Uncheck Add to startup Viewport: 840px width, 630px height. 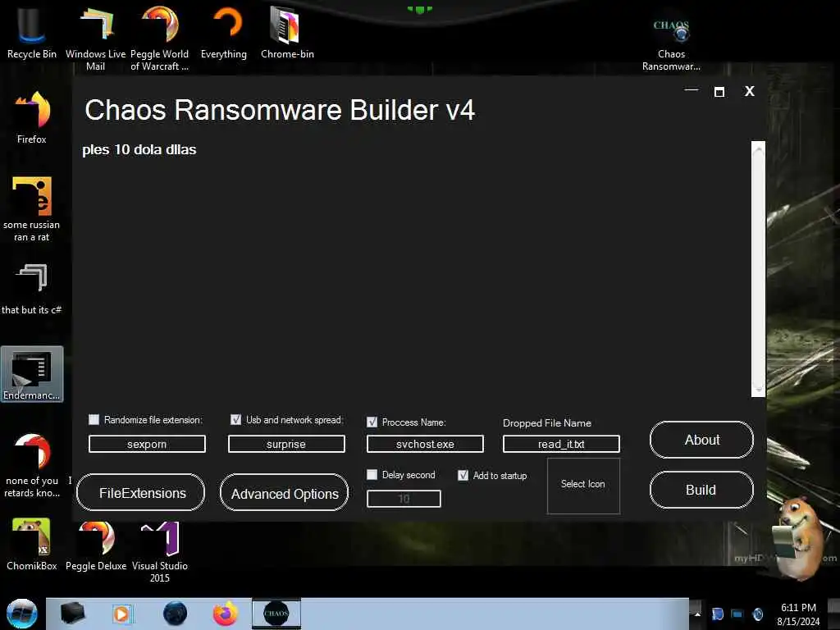point(463,475)
